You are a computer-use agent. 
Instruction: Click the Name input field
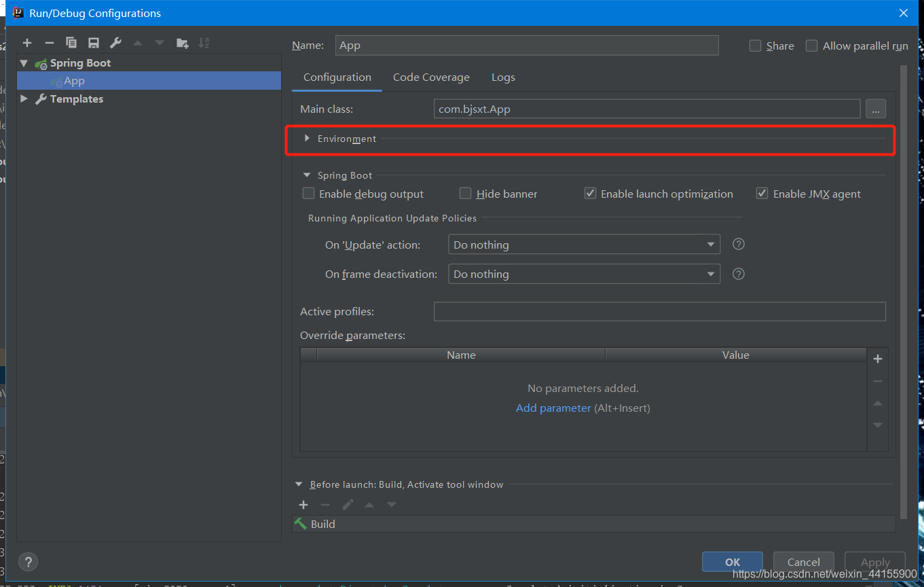click(527, 46)
